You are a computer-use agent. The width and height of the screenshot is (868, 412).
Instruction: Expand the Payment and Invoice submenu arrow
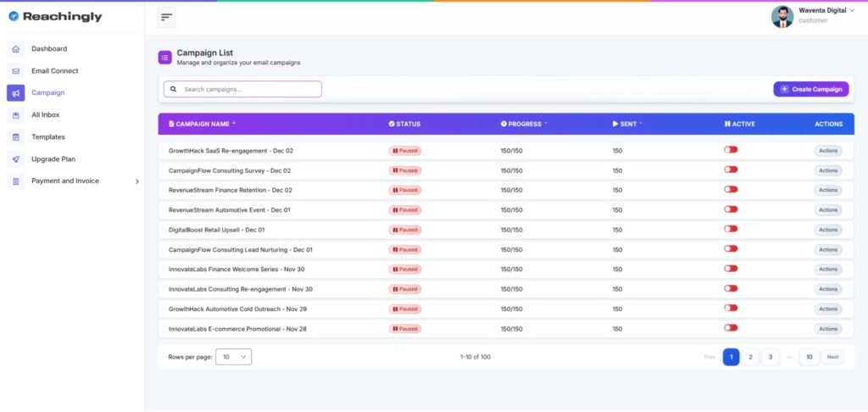(x=137, y=181)
